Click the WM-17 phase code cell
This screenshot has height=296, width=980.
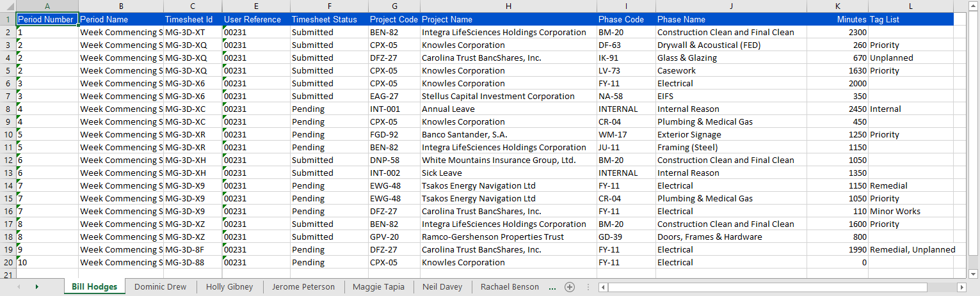626,134
